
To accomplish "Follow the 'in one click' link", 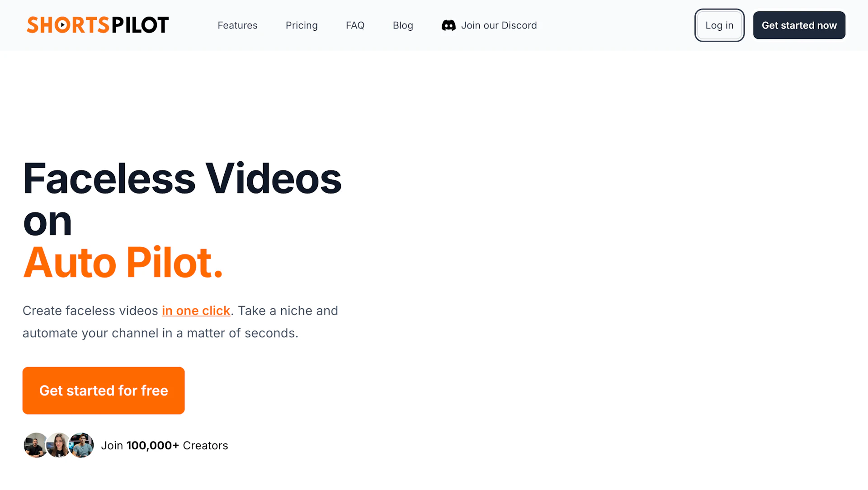I will coord(196,311).
